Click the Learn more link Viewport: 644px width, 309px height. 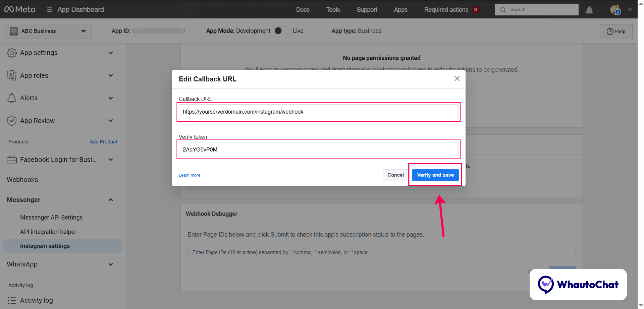pos(189,175)
